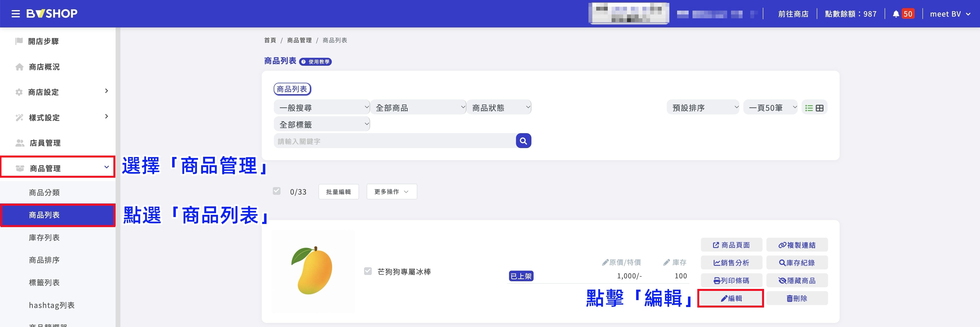Click the 店員管理 people icon
This screenshot has width=980, height=327.
click(x=20, y=143)
